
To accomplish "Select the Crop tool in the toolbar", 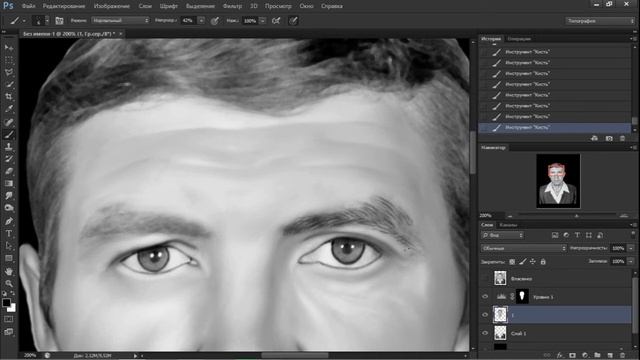I will tap(9, 97).
